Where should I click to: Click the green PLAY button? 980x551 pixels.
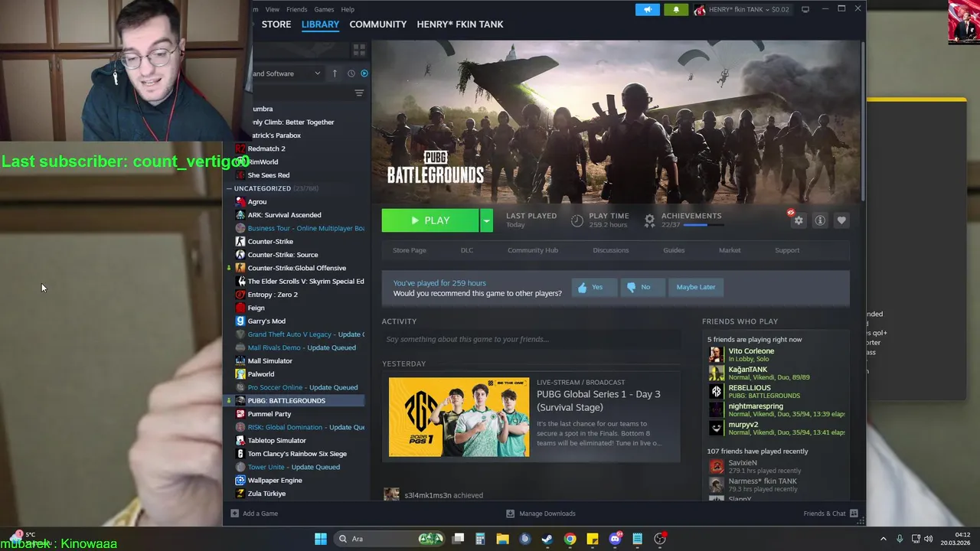pos(430,220)
